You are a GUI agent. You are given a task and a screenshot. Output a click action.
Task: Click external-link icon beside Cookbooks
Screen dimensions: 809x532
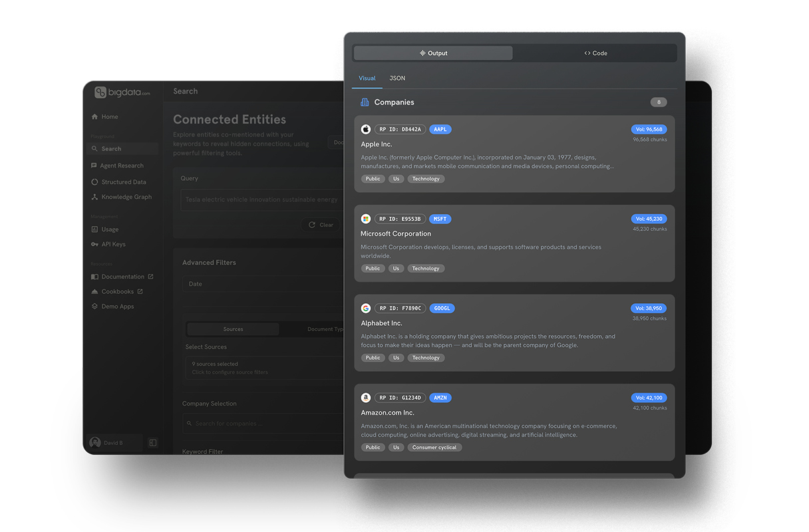click(140, 291)
